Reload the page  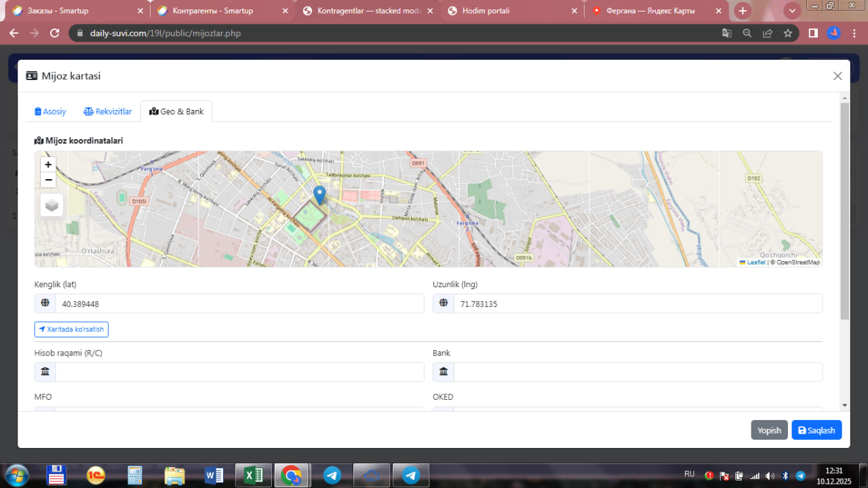[x=55, y=33]
